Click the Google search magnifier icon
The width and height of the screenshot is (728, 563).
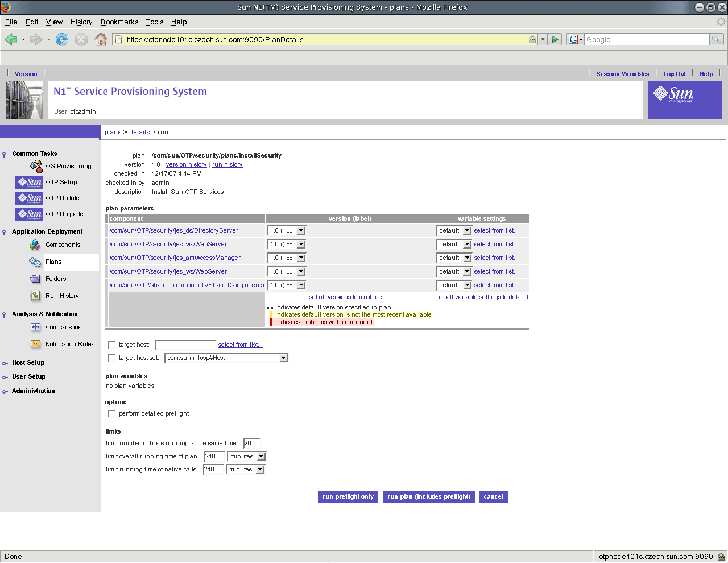point(717,39)
